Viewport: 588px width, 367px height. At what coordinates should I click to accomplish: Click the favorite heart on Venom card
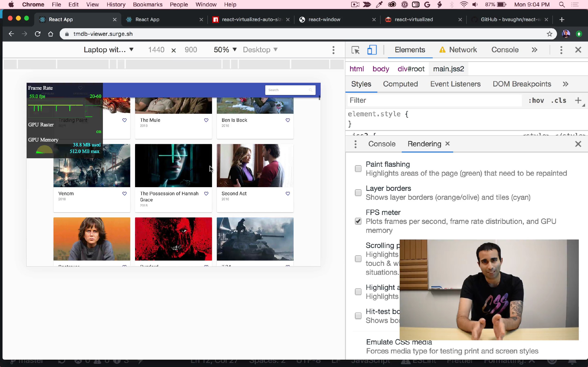click(x=124, y=193)
